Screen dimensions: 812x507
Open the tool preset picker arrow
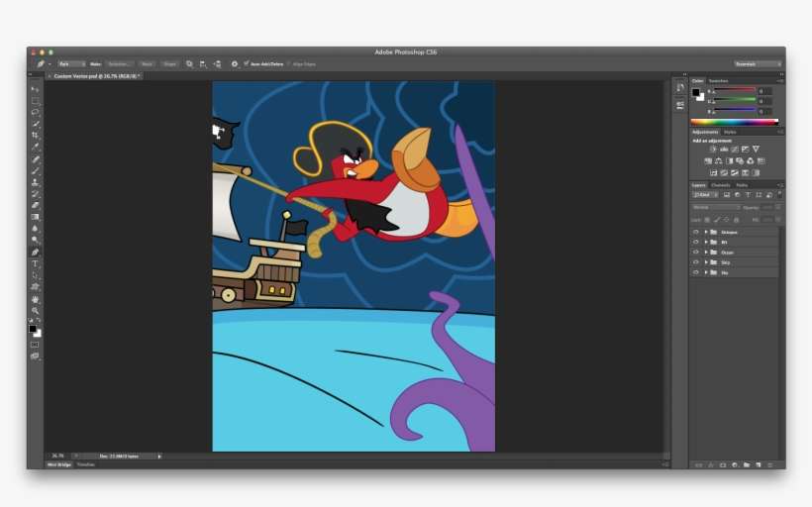click(x=50, y=64)
